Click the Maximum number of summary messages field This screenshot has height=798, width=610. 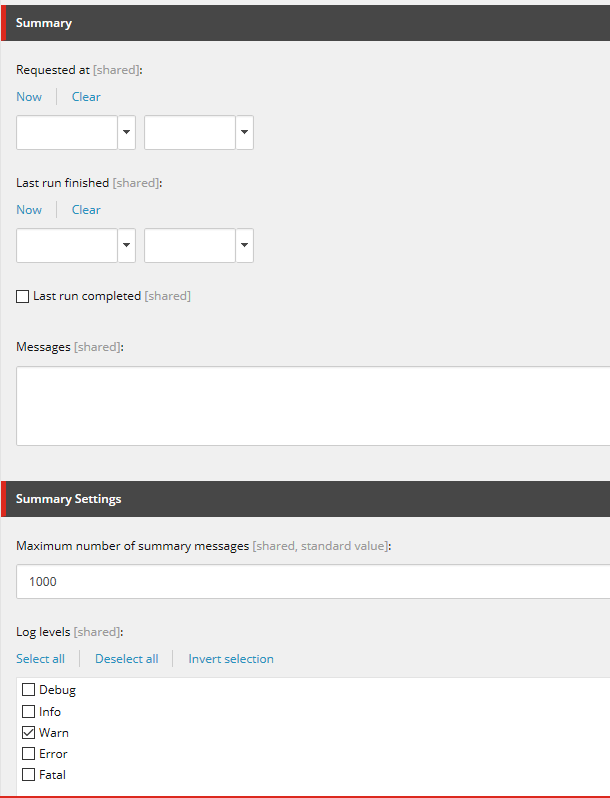tap(312, 581)
